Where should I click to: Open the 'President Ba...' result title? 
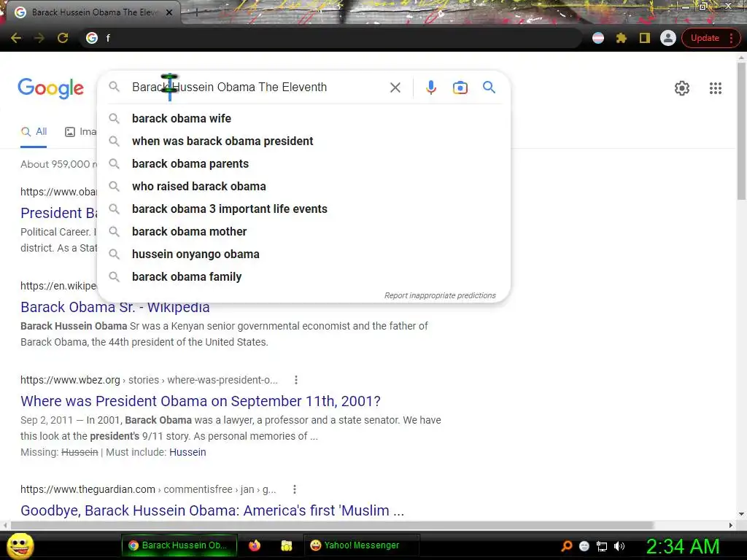59,213
